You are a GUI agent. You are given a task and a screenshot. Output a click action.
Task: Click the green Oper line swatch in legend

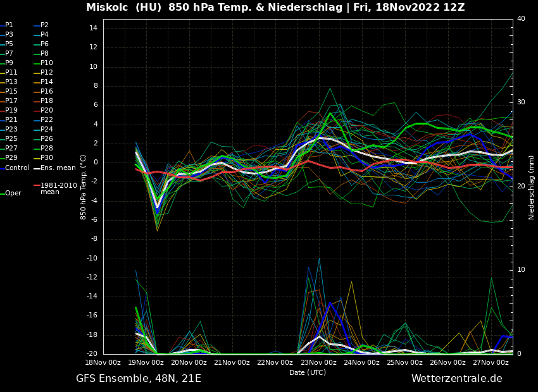(2, 193)
